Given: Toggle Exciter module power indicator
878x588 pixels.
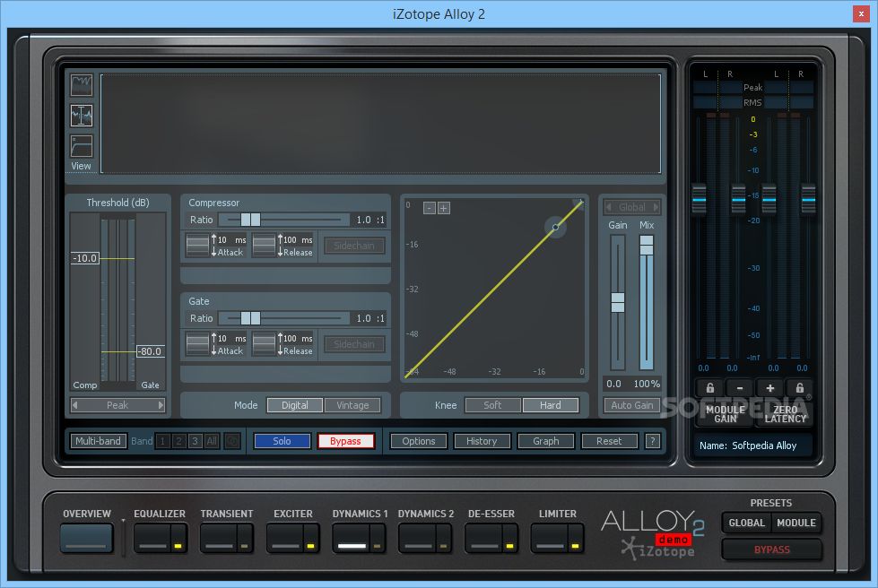Looking at the screenshot, I should pyautogui.click(x=311, y=546).
